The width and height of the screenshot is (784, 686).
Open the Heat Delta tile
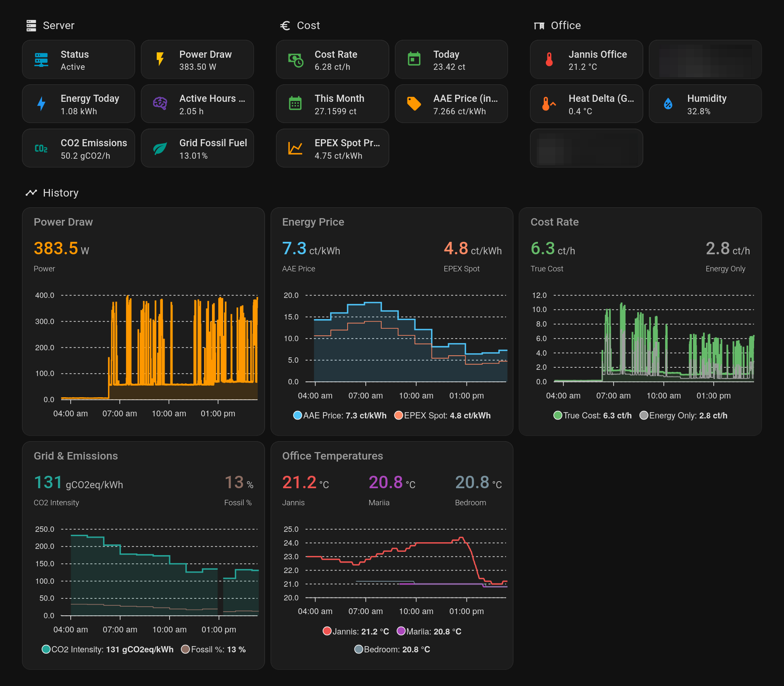(586, 104)
